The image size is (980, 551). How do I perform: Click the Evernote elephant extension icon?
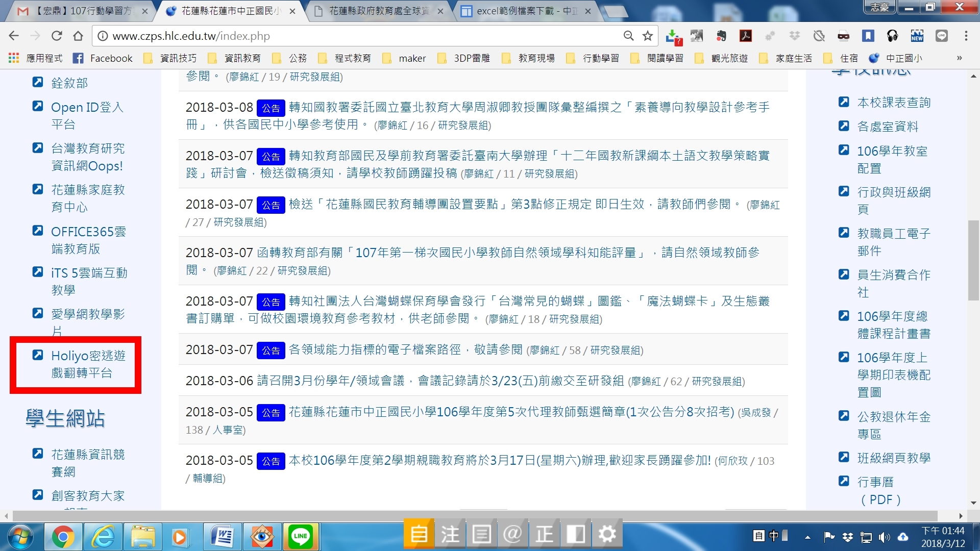coord(721,36)
